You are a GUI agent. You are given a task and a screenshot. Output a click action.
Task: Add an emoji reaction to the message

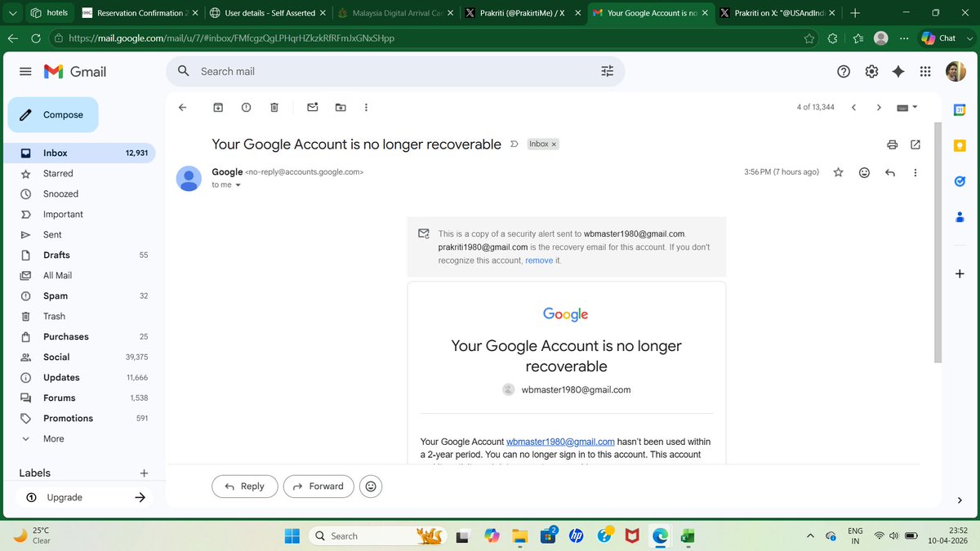[864, 172]
